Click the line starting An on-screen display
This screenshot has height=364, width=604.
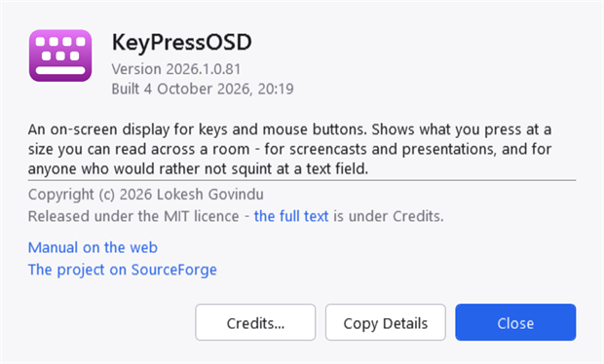tap(289, 129)
